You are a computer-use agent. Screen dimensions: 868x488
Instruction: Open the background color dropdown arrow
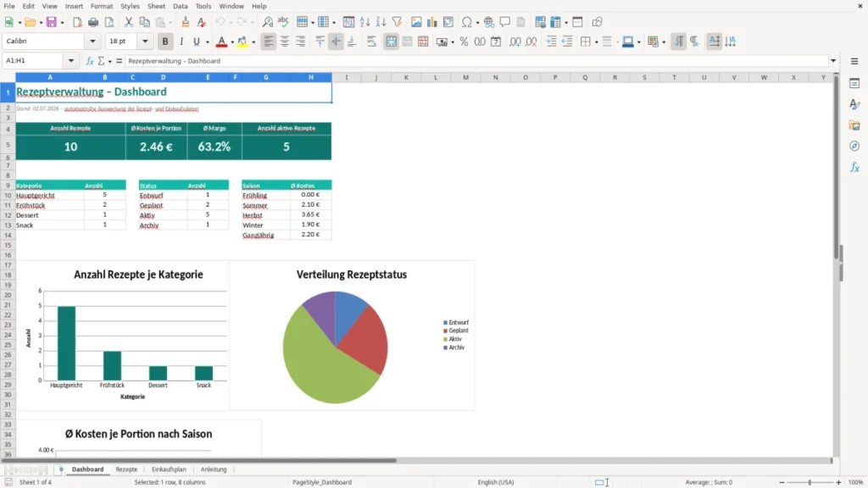pos(253,42)
